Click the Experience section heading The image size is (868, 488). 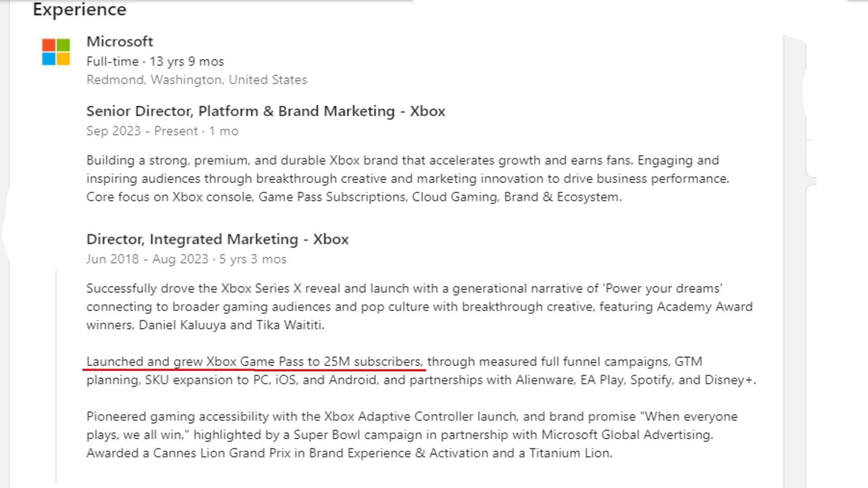80,9
